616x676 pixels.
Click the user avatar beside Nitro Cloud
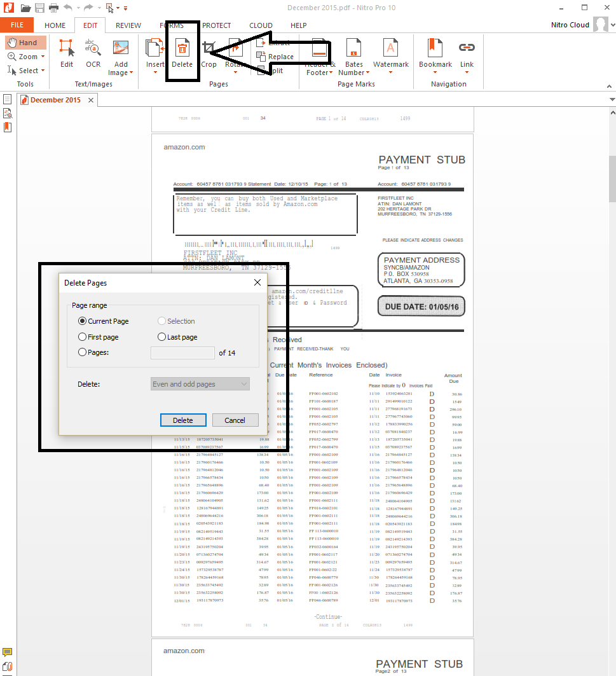point(600,25)
